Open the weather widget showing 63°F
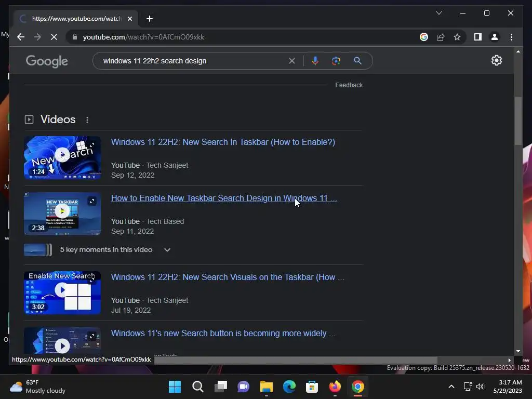The image size is (532, 399). [x=37, y=387]
